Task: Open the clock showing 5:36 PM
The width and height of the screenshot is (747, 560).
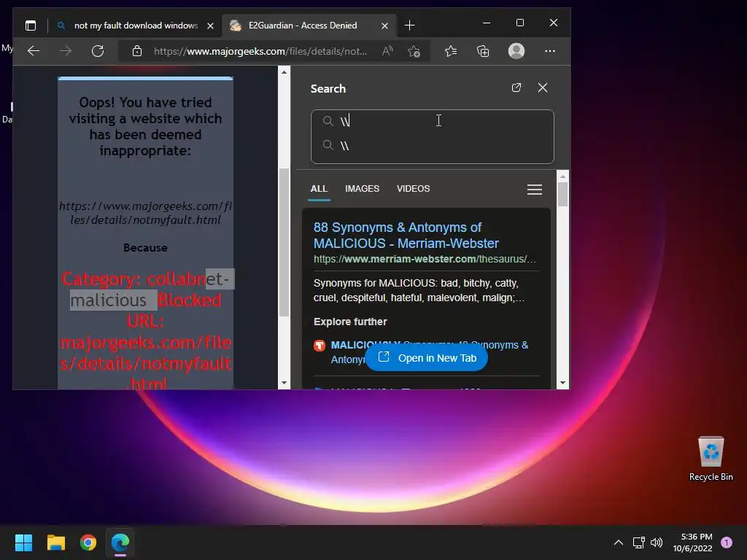Action: pos(693,542)
